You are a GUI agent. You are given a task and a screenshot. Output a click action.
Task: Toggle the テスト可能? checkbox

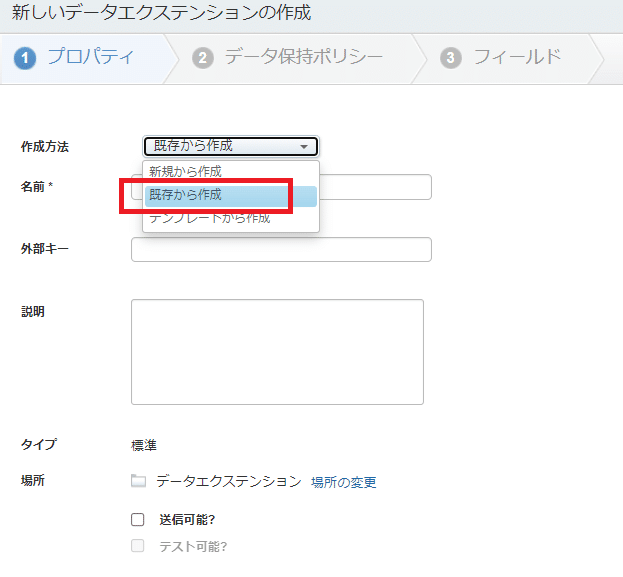coord(137,546)
